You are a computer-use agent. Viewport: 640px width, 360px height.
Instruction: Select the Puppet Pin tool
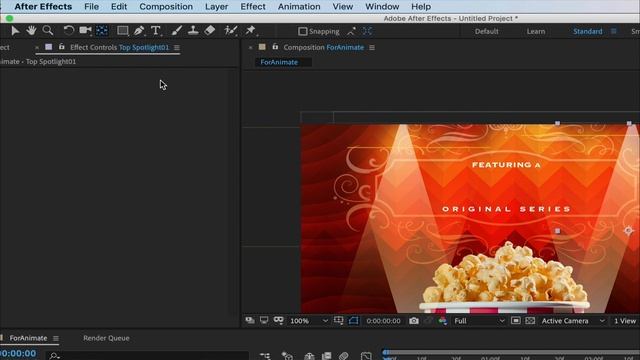[251, 31]
